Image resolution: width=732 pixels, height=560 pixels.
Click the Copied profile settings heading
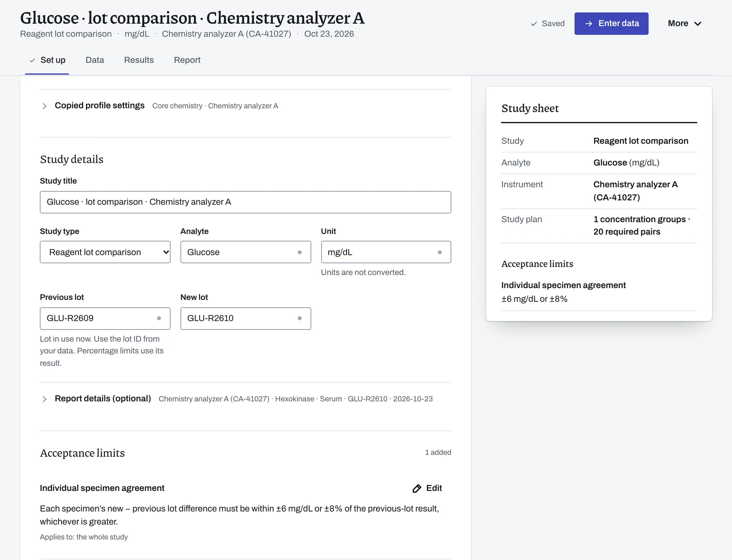[100, 106]
